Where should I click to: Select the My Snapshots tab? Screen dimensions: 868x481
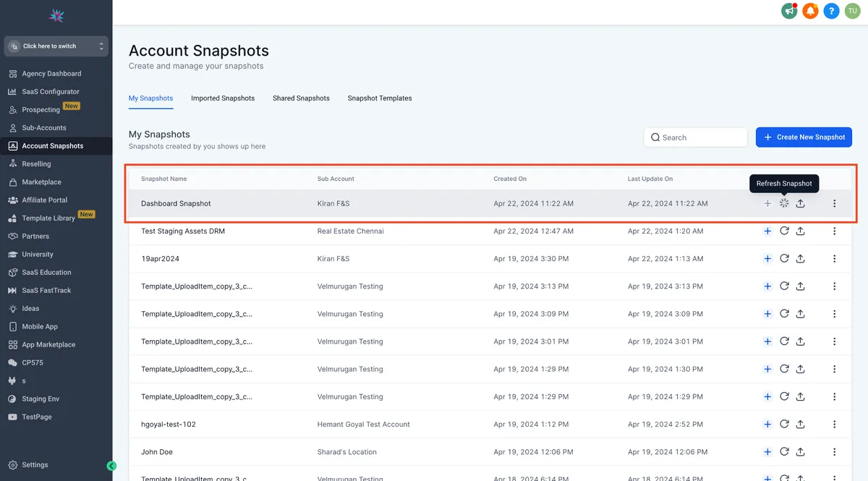pyautogui.click(x=150, y=98)
